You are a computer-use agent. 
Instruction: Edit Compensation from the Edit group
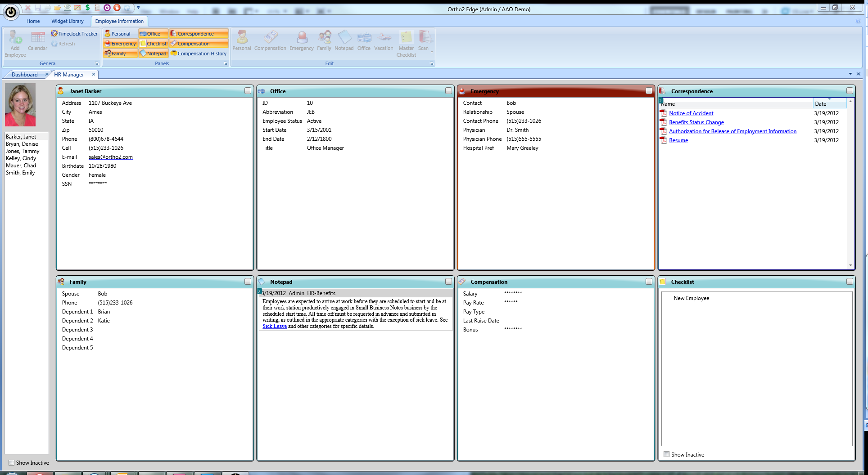pos(270,41)
